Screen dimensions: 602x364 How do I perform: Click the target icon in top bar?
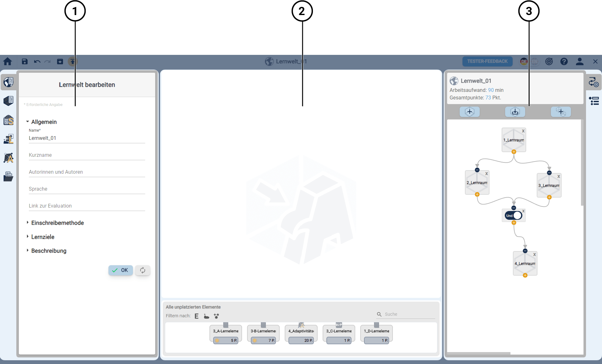click(x=549, y=61)
